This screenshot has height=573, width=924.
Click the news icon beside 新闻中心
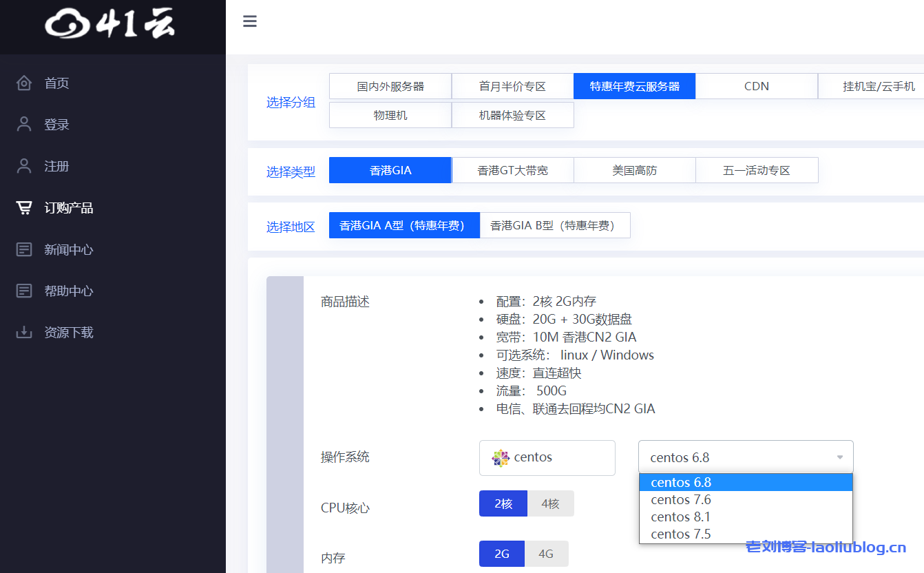24,249
